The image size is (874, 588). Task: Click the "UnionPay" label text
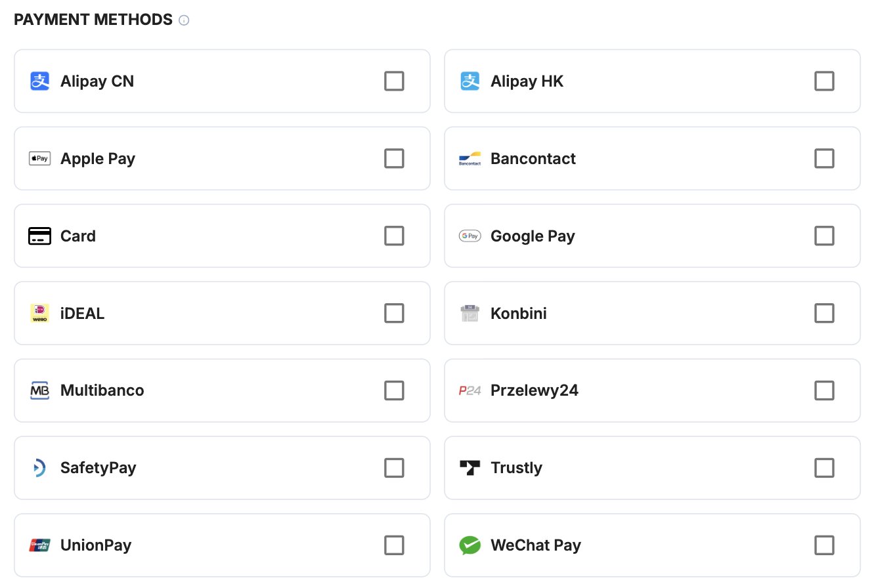(96, 545)
